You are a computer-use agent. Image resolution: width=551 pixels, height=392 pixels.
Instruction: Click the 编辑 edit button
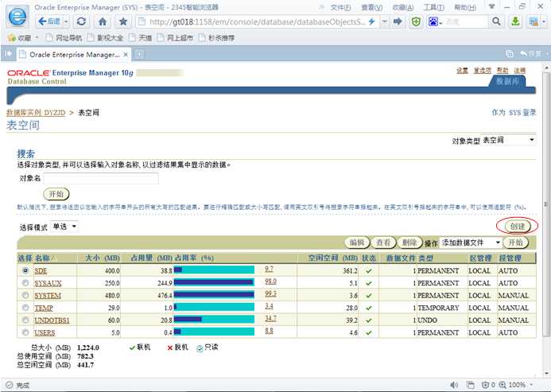[x=357, y=243]
